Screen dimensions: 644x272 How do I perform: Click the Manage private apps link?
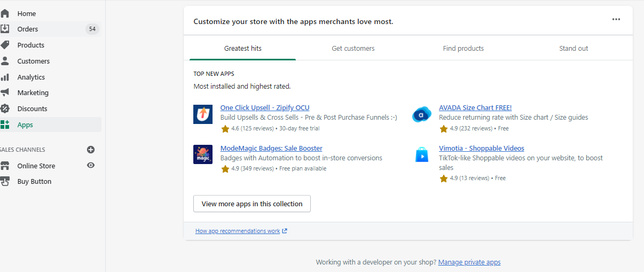pos(469,262)
